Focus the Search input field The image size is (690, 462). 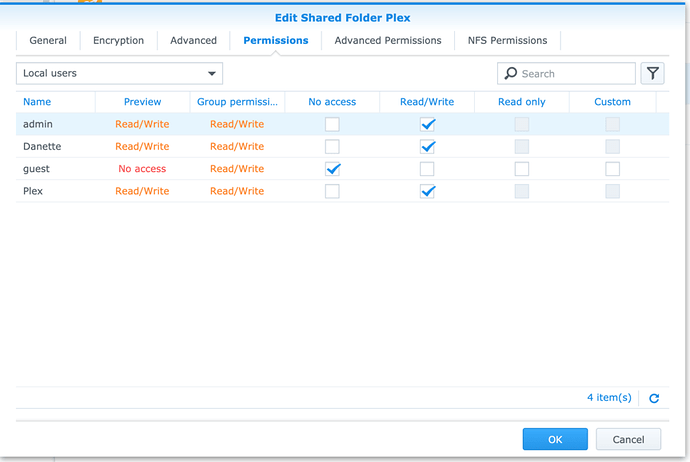pyautogui.click(x=566, y=73)
